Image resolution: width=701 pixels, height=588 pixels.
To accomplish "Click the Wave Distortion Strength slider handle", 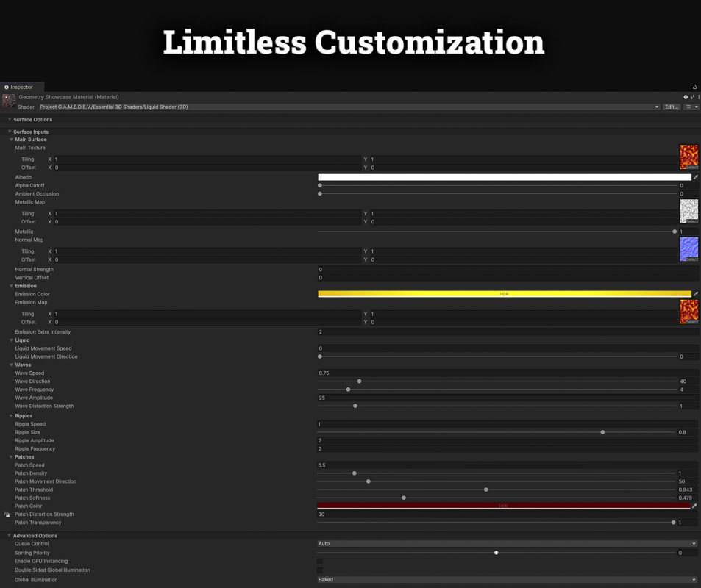I will click(x=355, y=406).
